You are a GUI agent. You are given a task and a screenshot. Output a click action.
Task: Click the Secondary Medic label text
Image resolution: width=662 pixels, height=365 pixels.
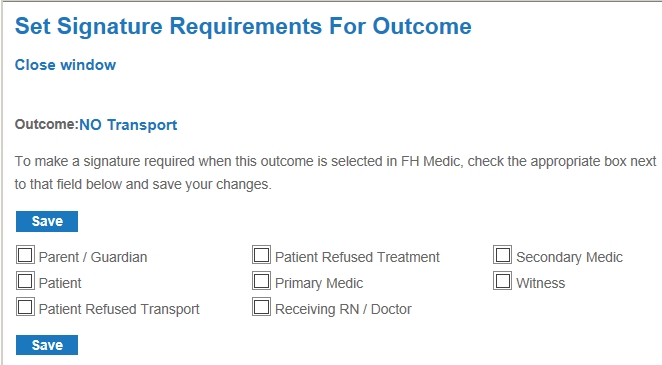pyautogui.click(x=569, y=257)
